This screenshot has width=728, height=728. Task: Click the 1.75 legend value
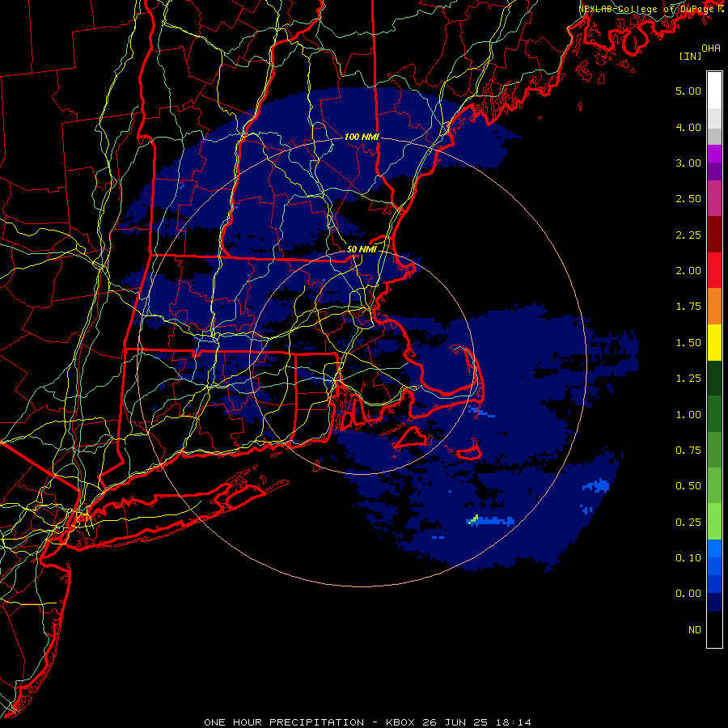click(688, 307)
